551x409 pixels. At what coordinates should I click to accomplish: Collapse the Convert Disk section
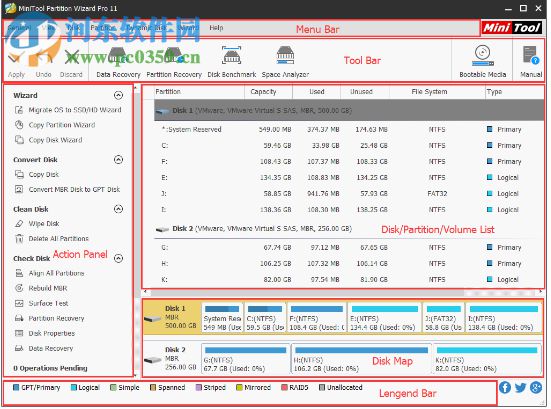click(x=119, y=160)
